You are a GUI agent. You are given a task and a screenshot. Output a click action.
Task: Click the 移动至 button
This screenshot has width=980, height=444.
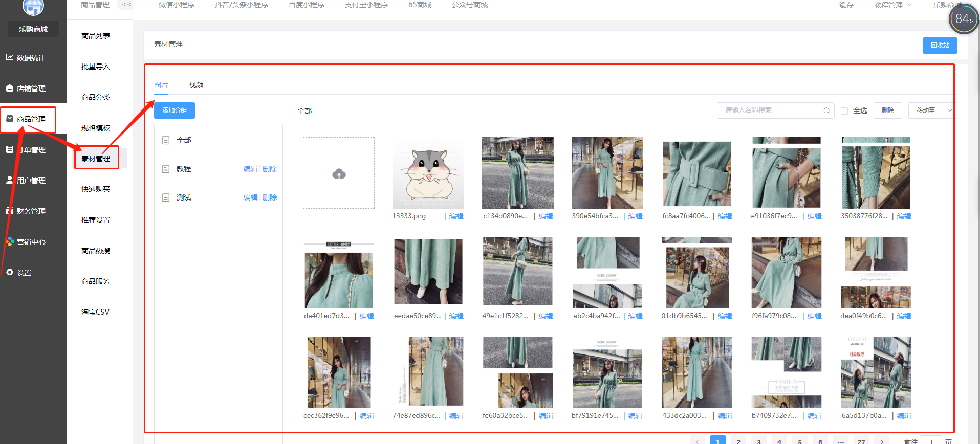click(926, 110)
